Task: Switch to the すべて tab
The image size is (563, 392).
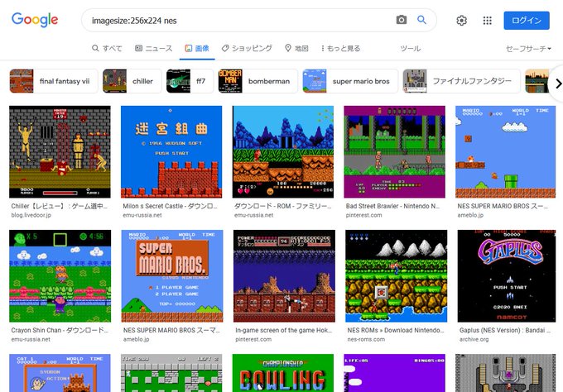Action: [x=107, y=48]
